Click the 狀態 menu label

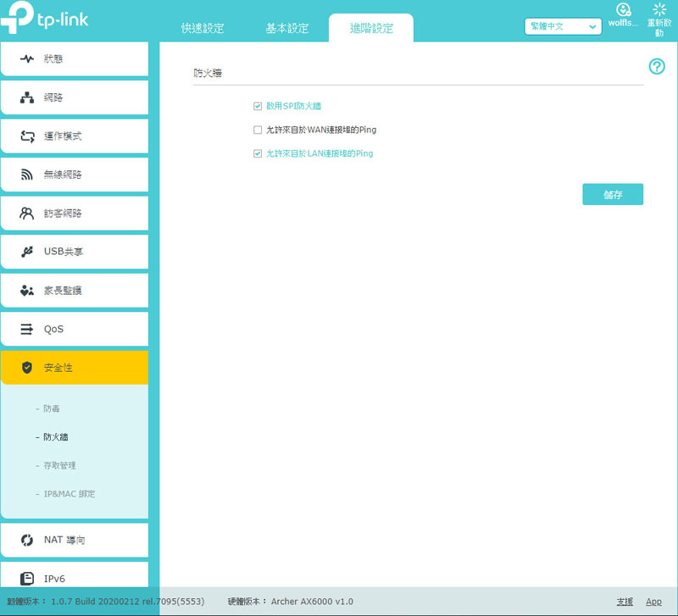pos(53,58)
